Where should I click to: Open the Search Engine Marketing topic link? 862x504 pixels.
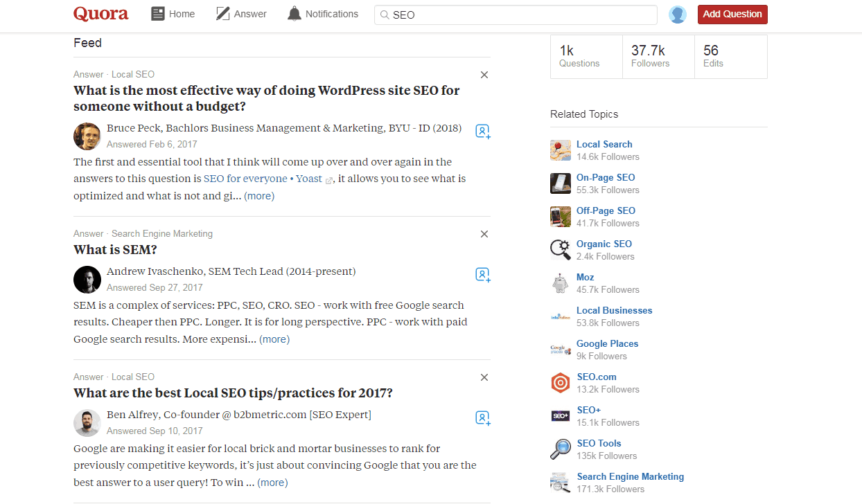(x=631, y=477)
